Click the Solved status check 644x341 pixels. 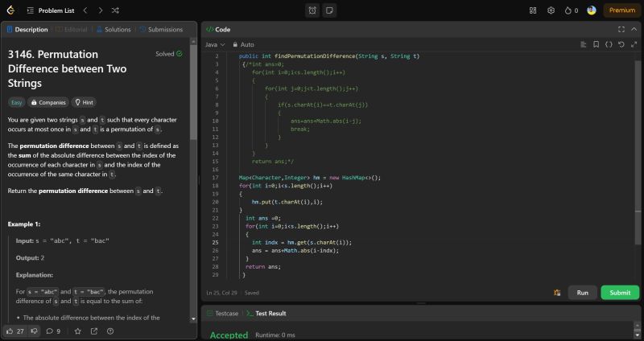169,54
